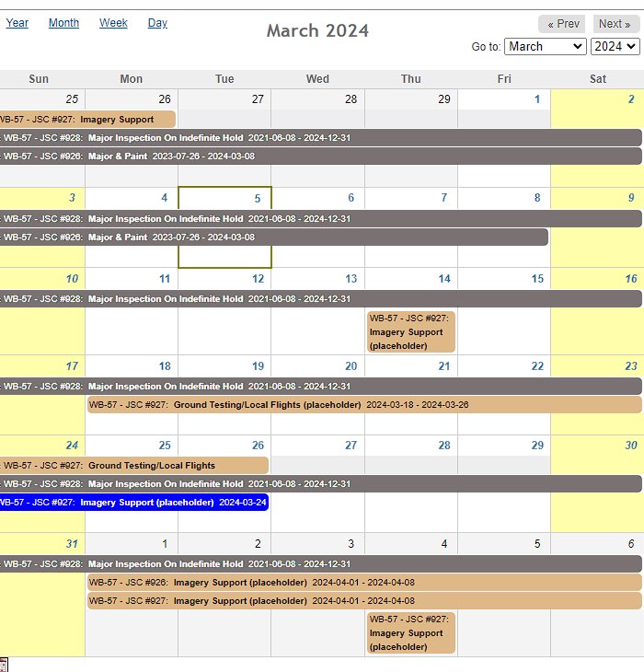Open the blue Imagery Support 2024-03-24 event

[x=134, y=503]
